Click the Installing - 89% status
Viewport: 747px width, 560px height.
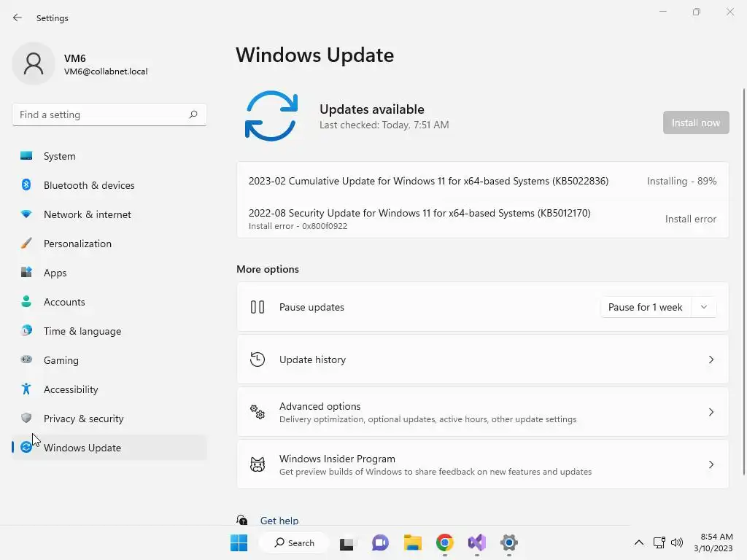[681, 181]
